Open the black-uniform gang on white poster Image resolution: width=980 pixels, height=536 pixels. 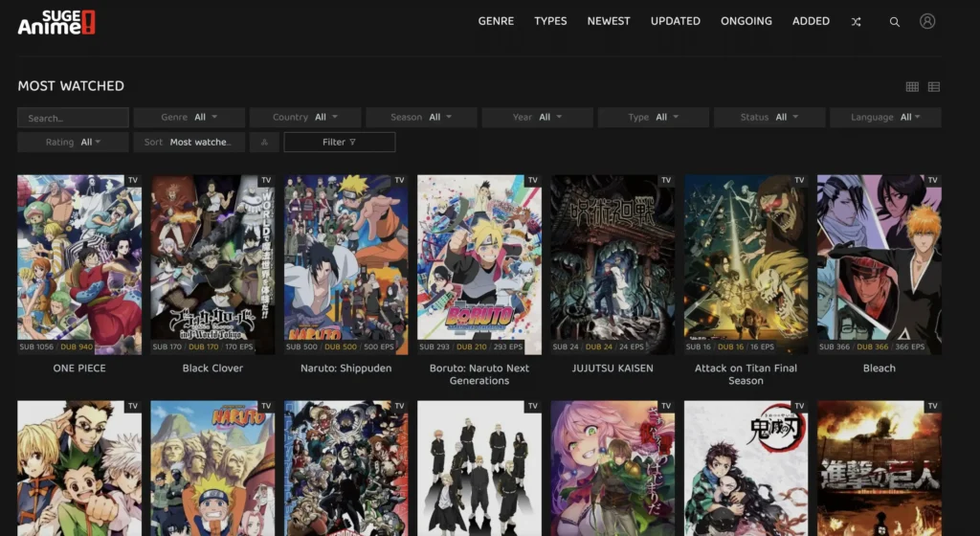479,469
